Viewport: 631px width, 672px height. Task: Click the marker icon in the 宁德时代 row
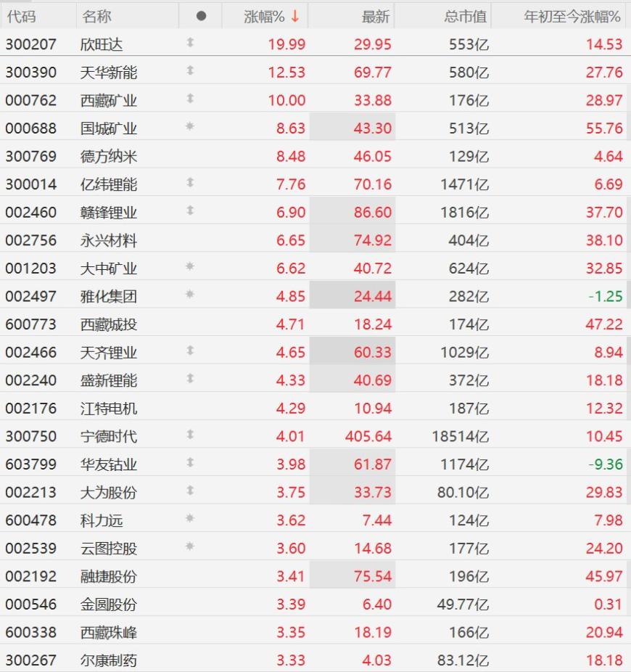click(190, 435)
